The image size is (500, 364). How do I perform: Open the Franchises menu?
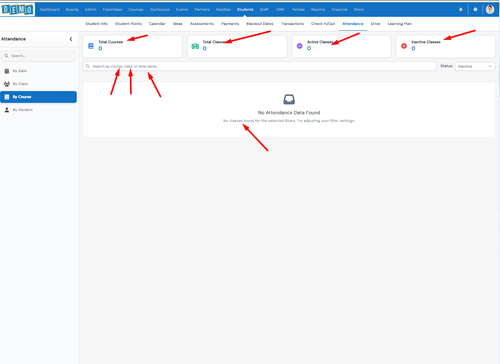pos(112,9)
